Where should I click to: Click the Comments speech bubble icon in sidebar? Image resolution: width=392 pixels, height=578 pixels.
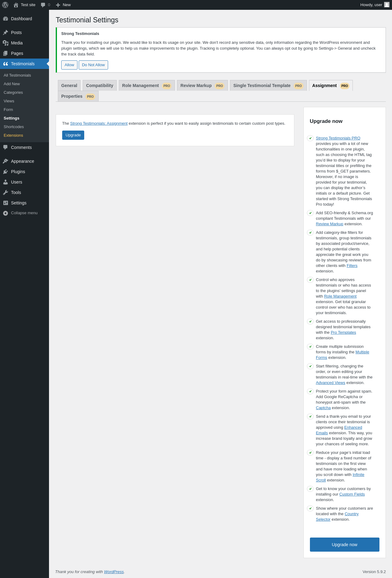coord(6,147)
